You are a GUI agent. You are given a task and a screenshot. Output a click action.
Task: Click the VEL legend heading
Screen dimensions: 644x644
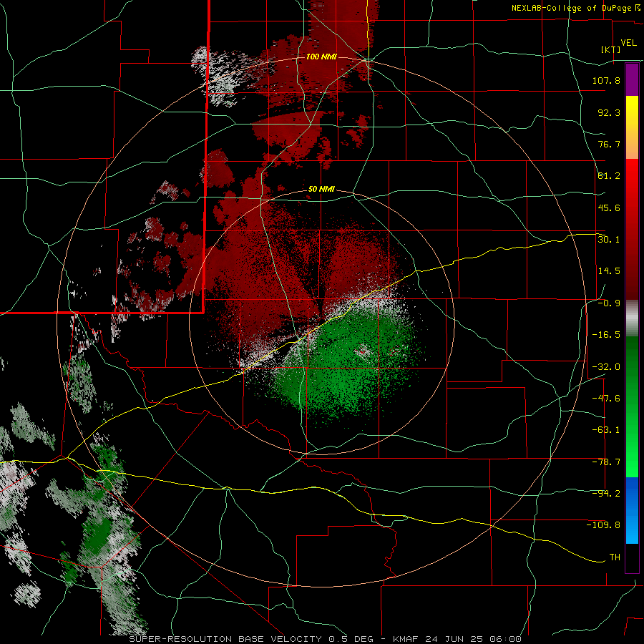pos(628,43)
